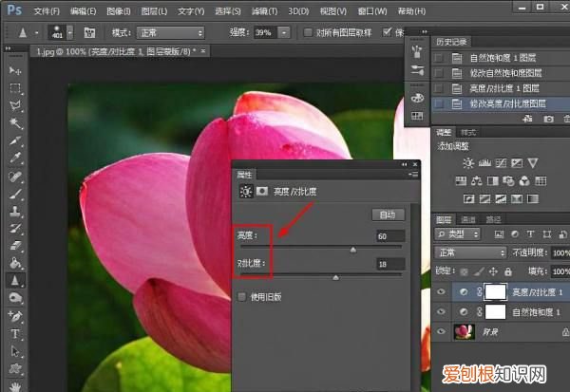The image size is (570, 392).
Task: Add a Curves adjustment layer
Action: click(x=501, y=163)
